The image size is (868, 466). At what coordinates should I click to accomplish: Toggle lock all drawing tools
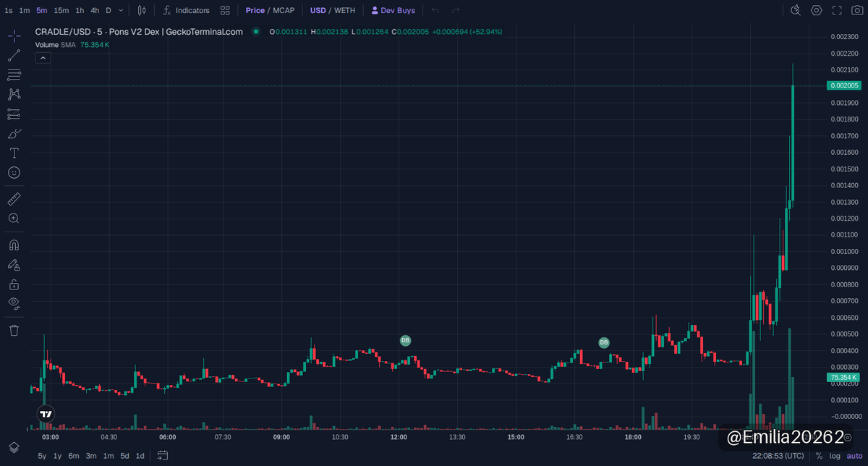coord(14,284)
